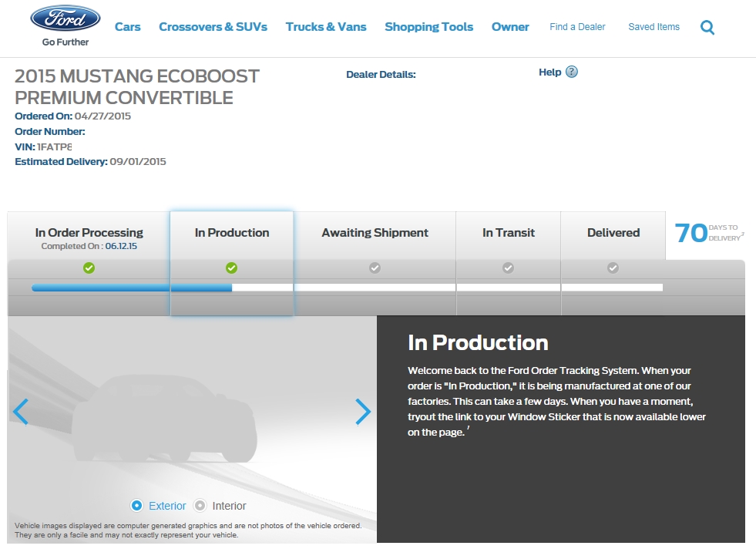Click the blue order progress bar
The width and height of the screenshot is (756, 549).
(x=132, y=288)
